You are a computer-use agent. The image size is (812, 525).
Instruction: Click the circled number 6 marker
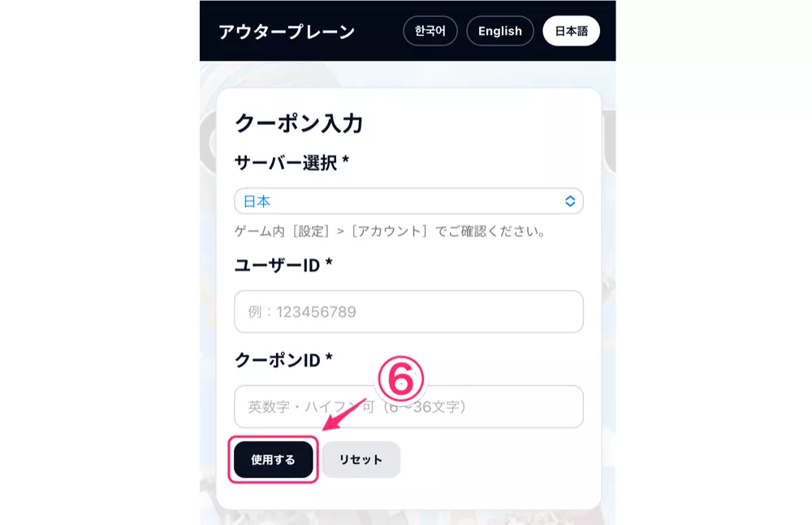[401, 379]
